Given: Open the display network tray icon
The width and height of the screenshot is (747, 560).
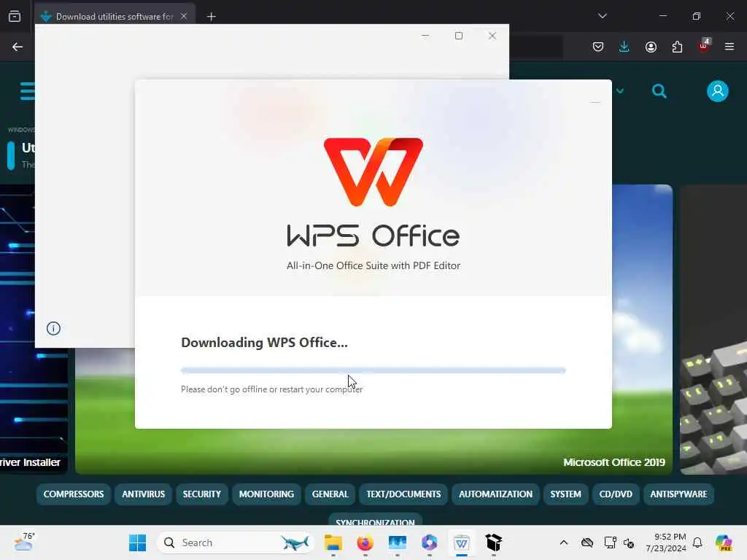Looking at the screenshot, I should (x=611, y=542).
